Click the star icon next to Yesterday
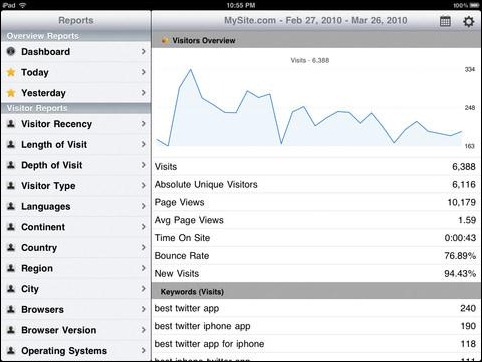Viewport: 482px width, 362px height. (11, 93)
